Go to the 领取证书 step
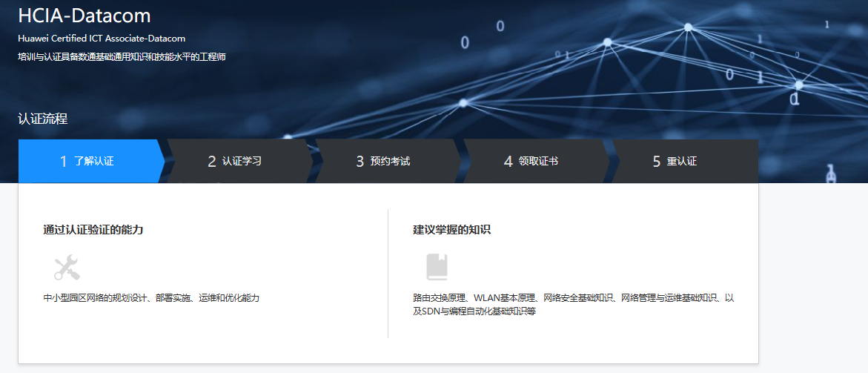868x373 pixels. 536,161
